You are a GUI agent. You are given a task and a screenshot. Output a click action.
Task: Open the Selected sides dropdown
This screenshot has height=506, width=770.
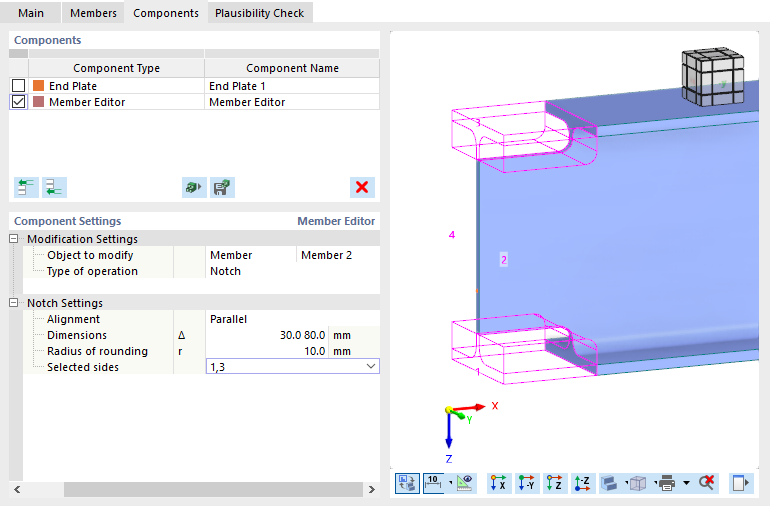(371, 366)
